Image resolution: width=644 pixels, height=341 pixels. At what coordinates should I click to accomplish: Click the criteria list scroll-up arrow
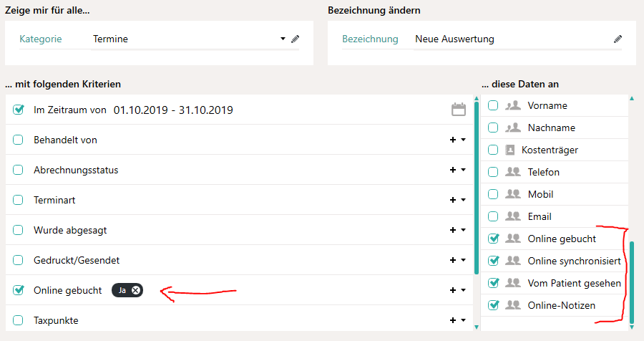[x=477, y=98]
